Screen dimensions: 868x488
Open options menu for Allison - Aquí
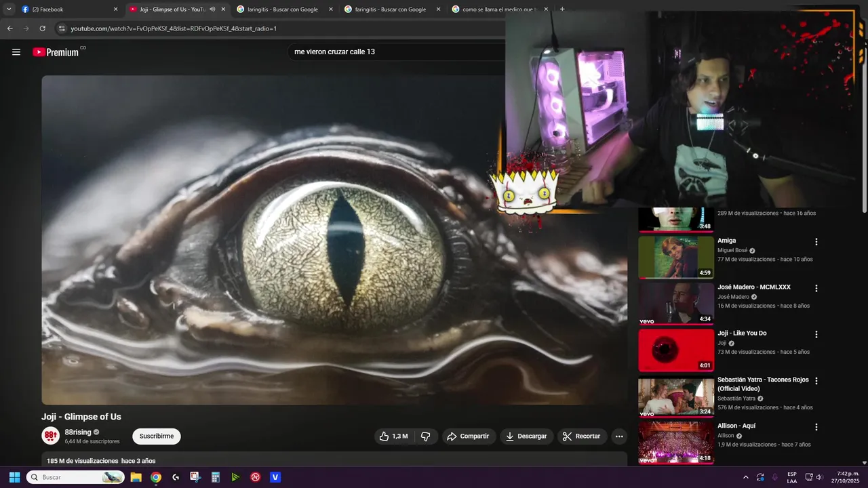pos(816,427)
